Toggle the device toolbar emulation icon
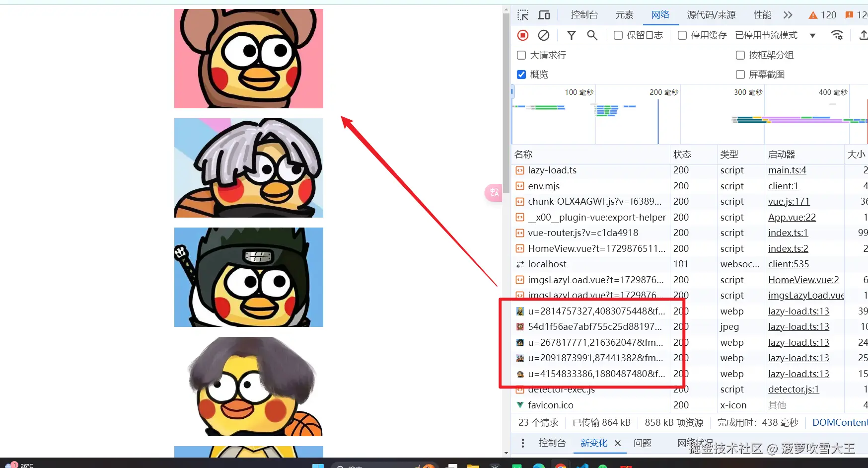This screenshot has width=868, height=468. pos(544,15)
